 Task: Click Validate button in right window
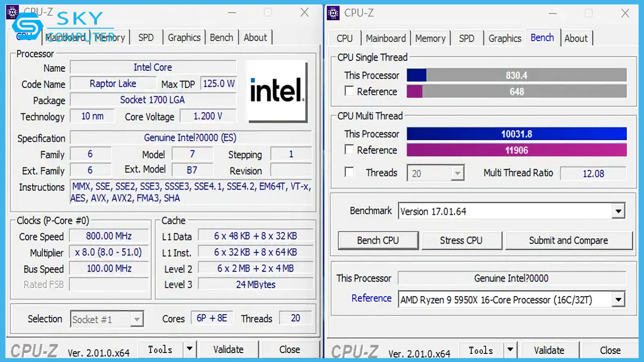(549, 350)
